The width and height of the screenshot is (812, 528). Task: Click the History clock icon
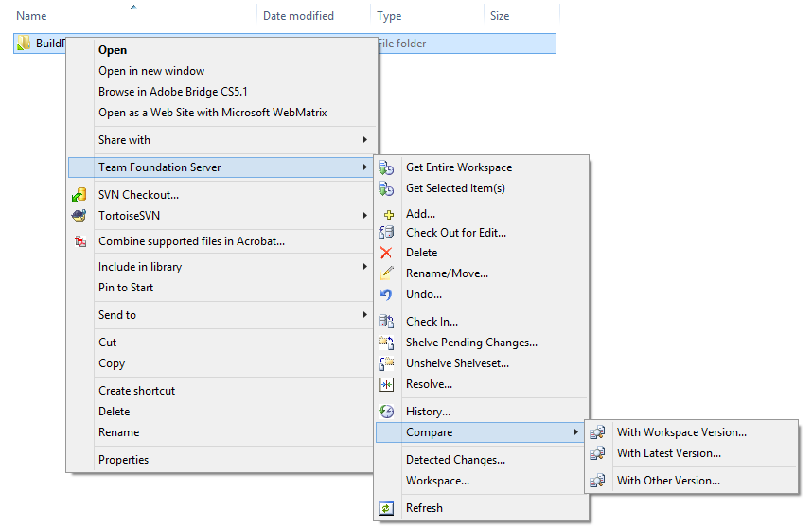click(x=386, y=412)
